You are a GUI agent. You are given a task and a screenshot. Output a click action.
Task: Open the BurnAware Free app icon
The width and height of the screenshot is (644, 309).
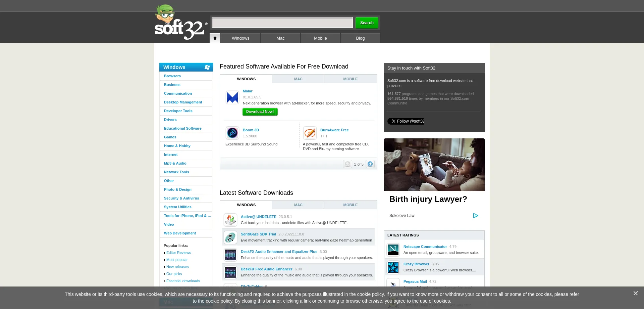tap(310, 133)
